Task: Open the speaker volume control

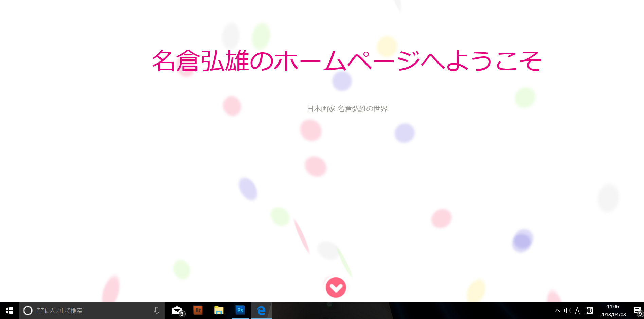Action: click(x=567, y=311)
